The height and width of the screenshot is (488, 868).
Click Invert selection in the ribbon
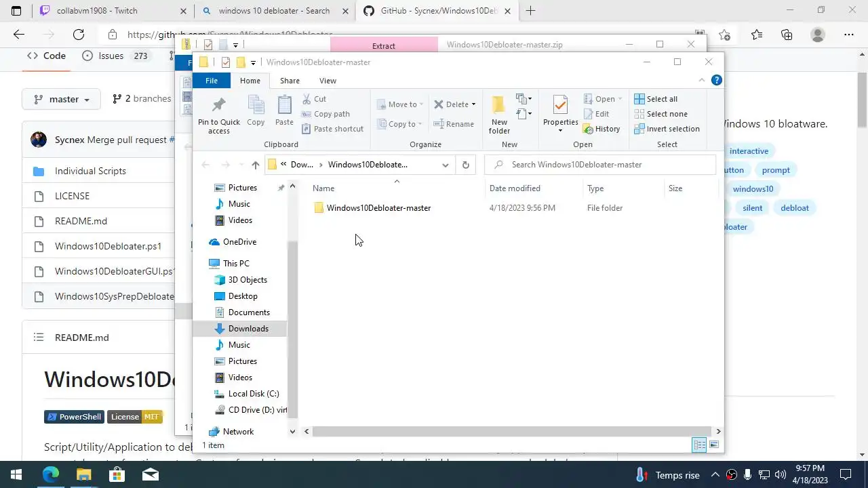click(667, 129)
